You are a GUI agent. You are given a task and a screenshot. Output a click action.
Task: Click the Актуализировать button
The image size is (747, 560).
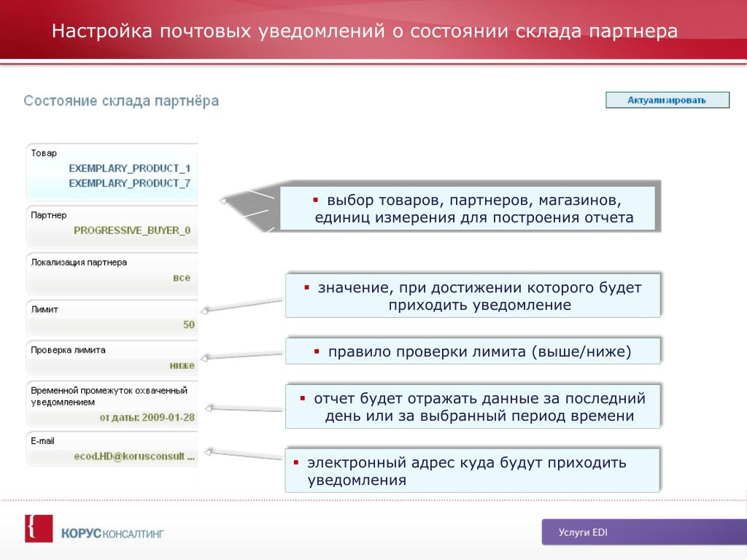667,100
